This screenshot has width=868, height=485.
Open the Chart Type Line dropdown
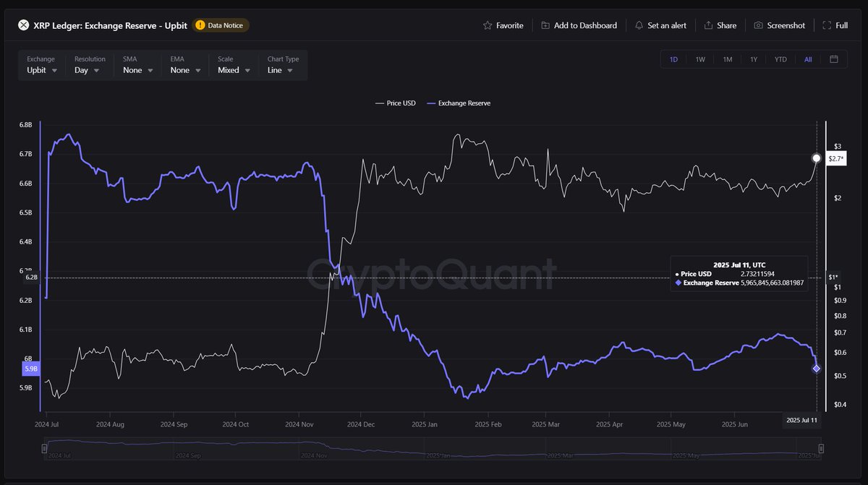tap(283, 65)
